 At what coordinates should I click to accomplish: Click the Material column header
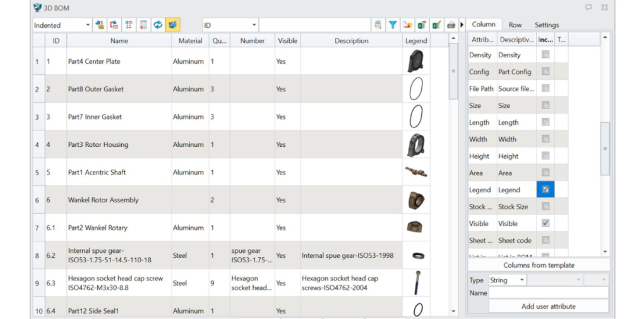190,40
